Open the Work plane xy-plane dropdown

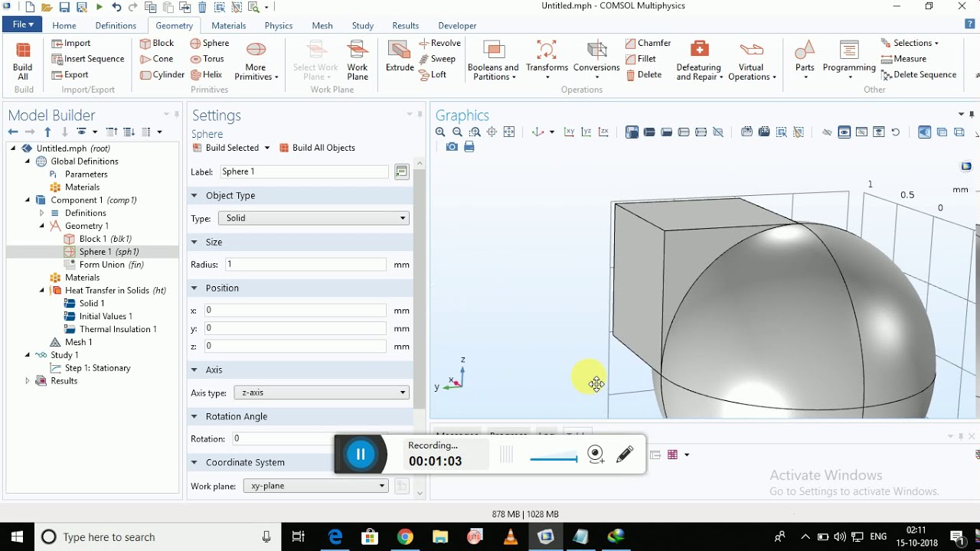pos(316,486)
